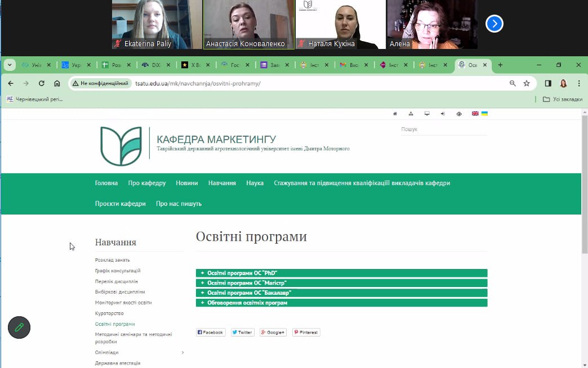
Task: Open the 'Чернівецький регі...' bookmark
Action: 34,99
